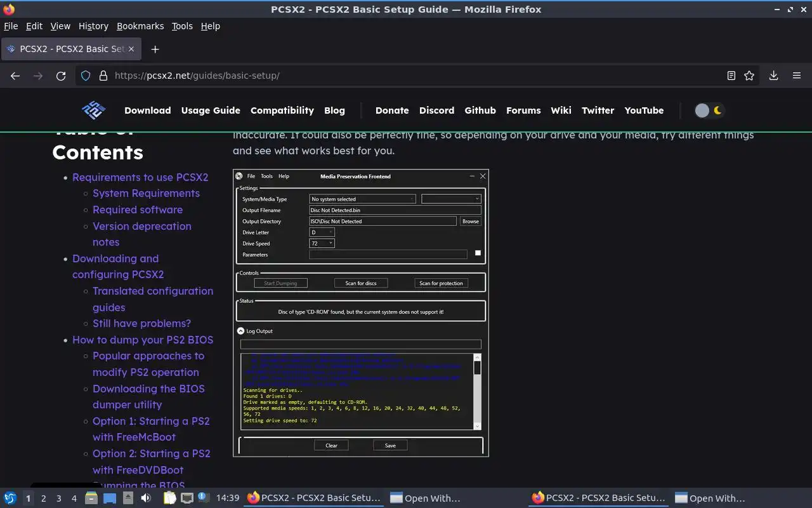This screenshot has height=508, width=812.
Task: Open the View menu
Action: (60, 26)
